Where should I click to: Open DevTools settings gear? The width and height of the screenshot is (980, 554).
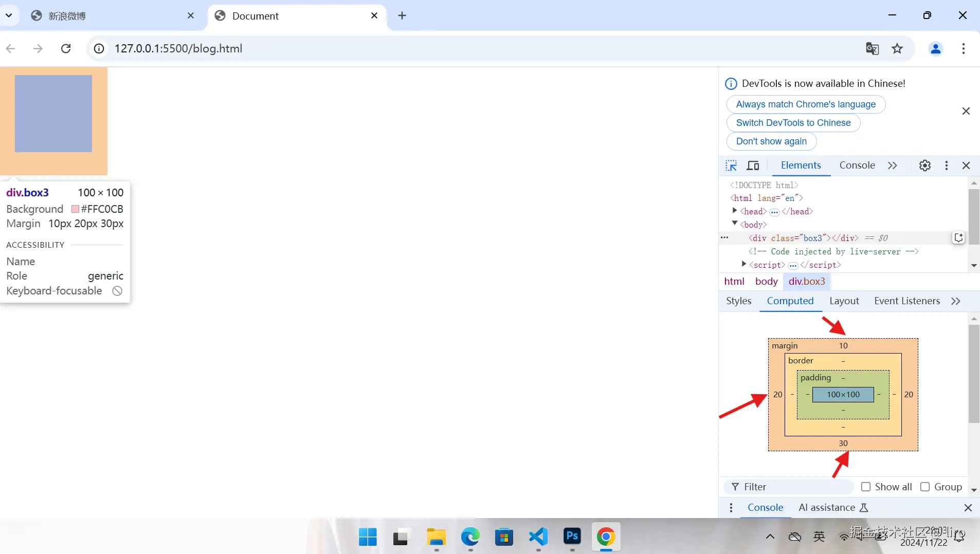tap(925, 165)
